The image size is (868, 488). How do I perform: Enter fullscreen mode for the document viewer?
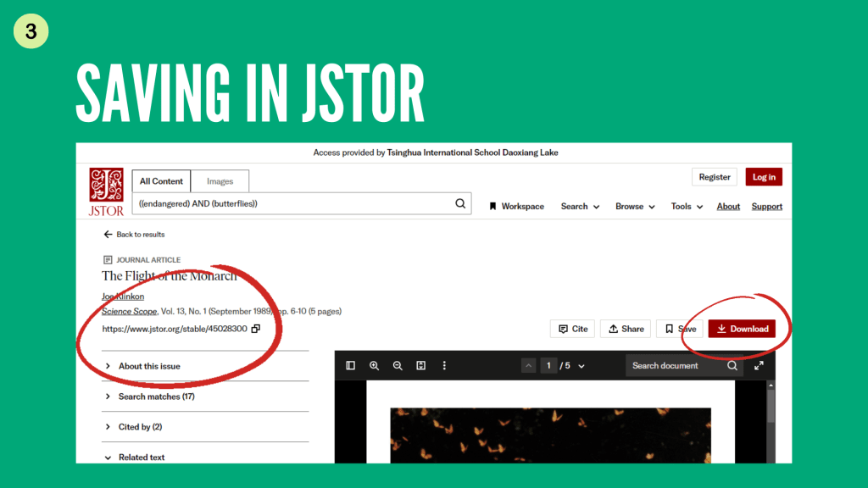pyautogui.click(x=759, y=366)
